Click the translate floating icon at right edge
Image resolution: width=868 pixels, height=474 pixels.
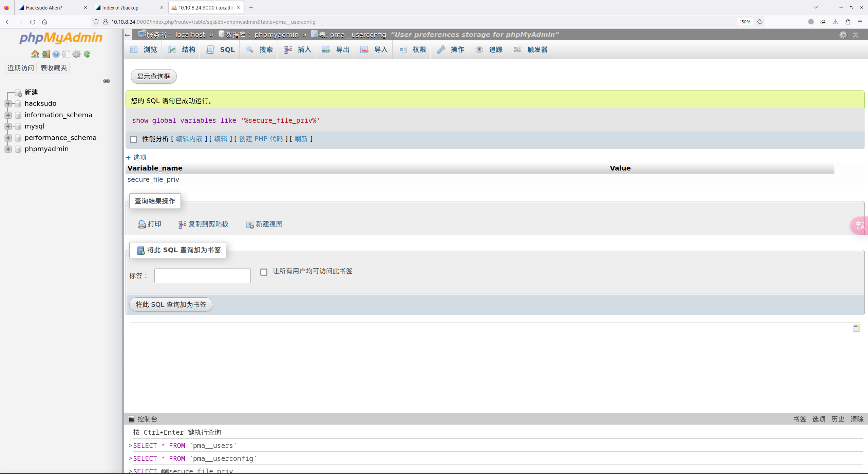pos(860,225)
